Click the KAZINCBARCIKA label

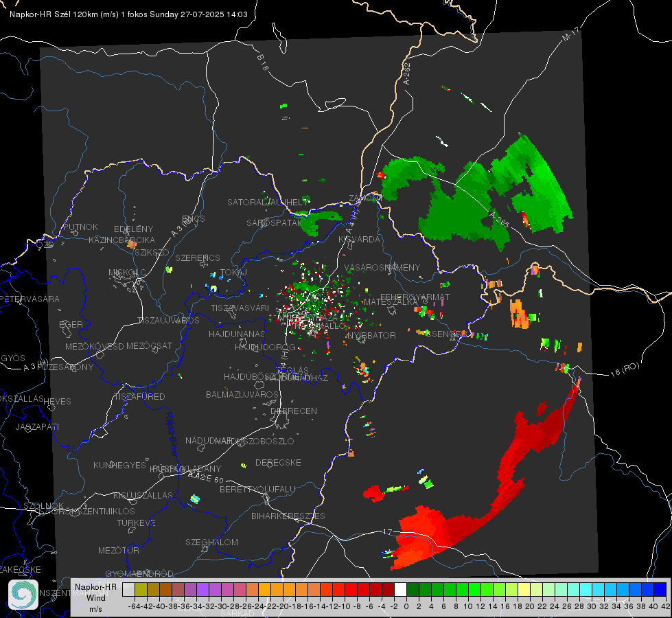point(121,240)
